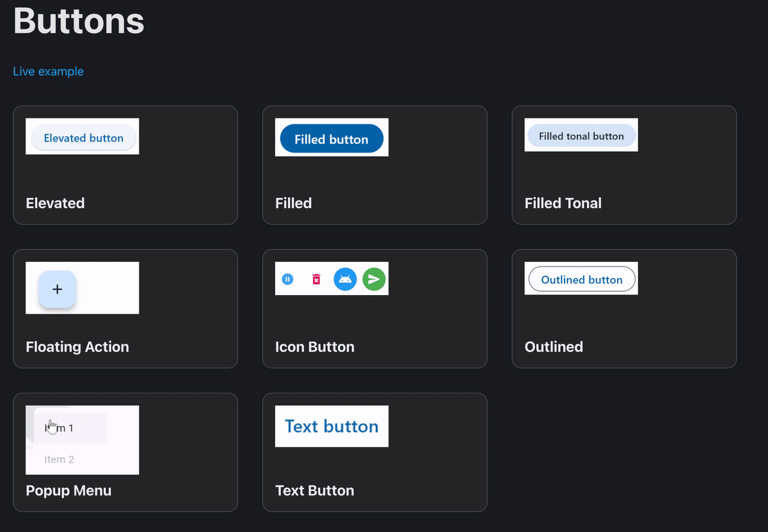Click the Elevated button preview
Viewport: 768px width, 532px height.
(x=83, y=138)
